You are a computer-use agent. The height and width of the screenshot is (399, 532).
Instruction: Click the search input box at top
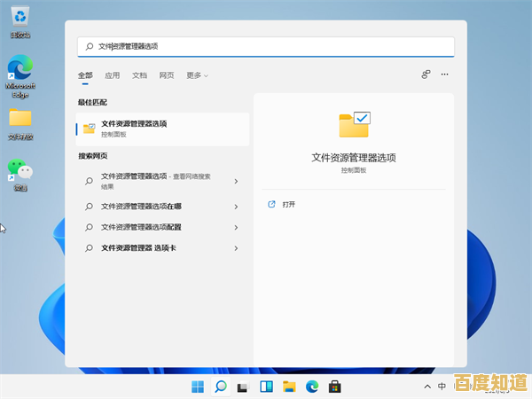click(266, 46)
